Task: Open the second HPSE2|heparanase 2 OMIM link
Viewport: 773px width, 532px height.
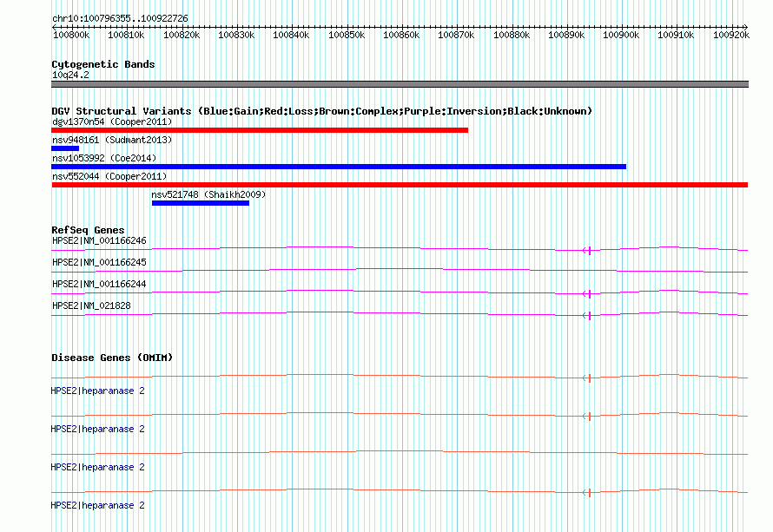Action: [97, 429]
